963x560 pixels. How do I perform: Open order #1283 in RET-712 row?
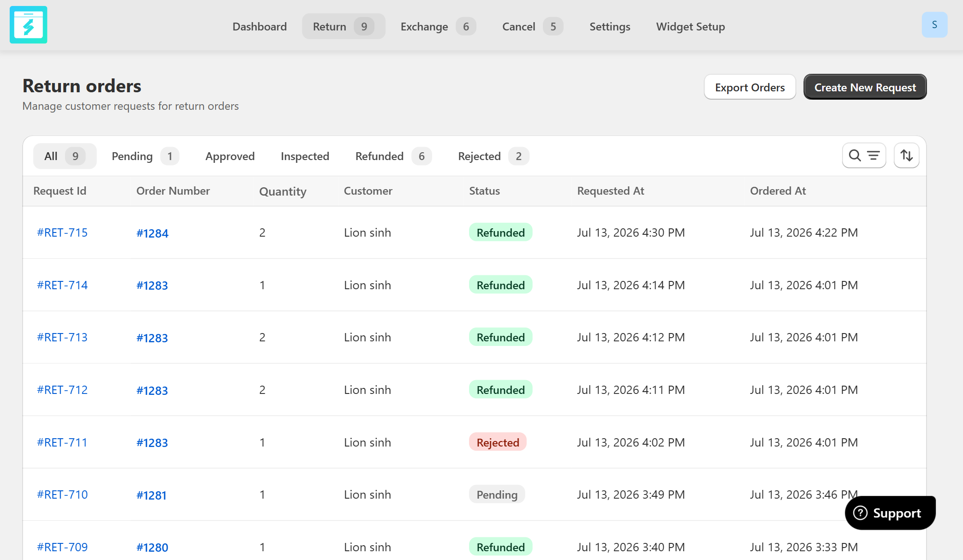(152, 391)
